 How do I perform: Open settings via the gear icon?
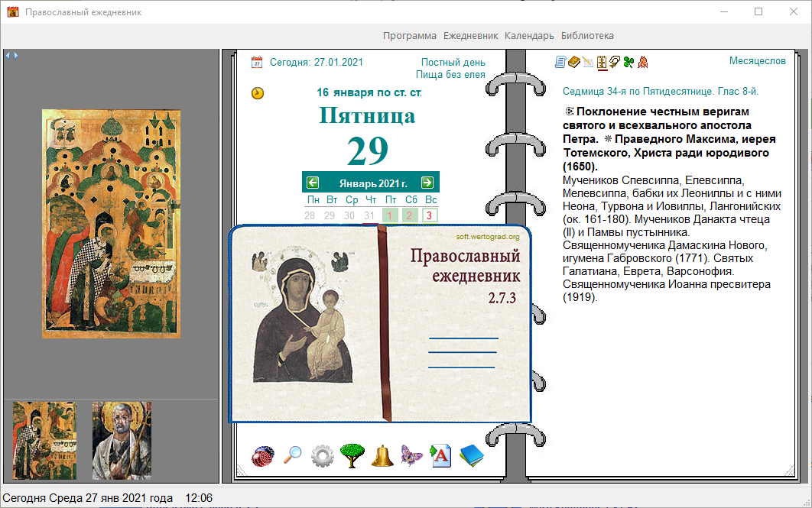point(323,456)
